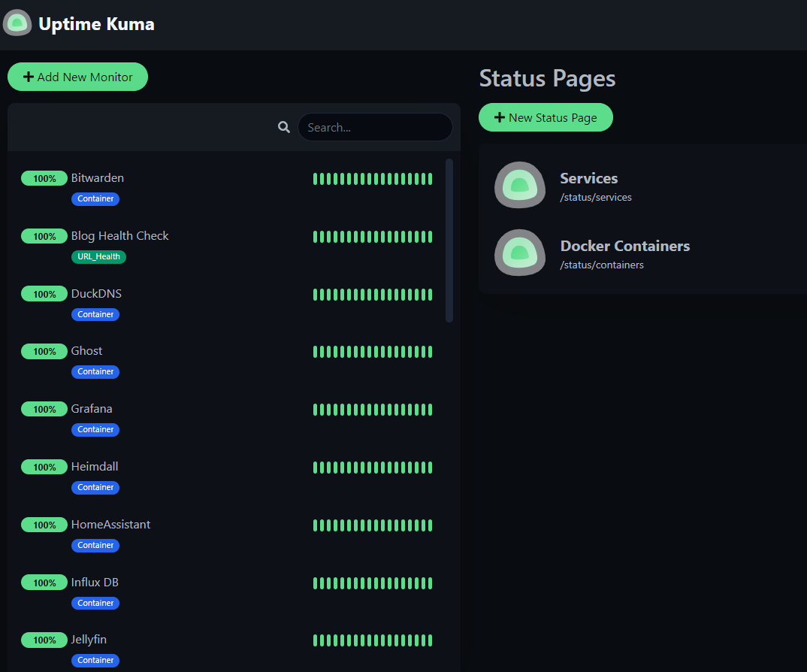Click the Container tag under Heimdall
The width and height of the screenshot is (807, 672).
tap(95, 487)
